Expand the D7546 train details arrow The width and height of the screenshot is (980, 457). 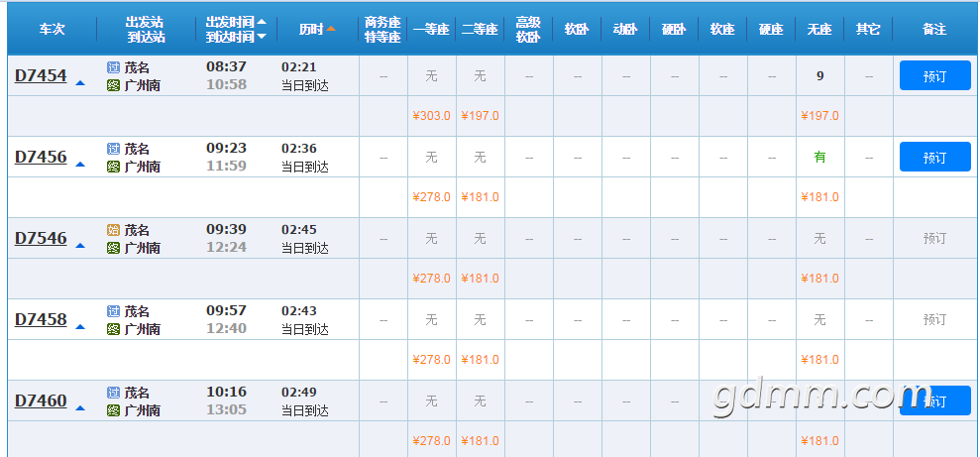(80, 246)
